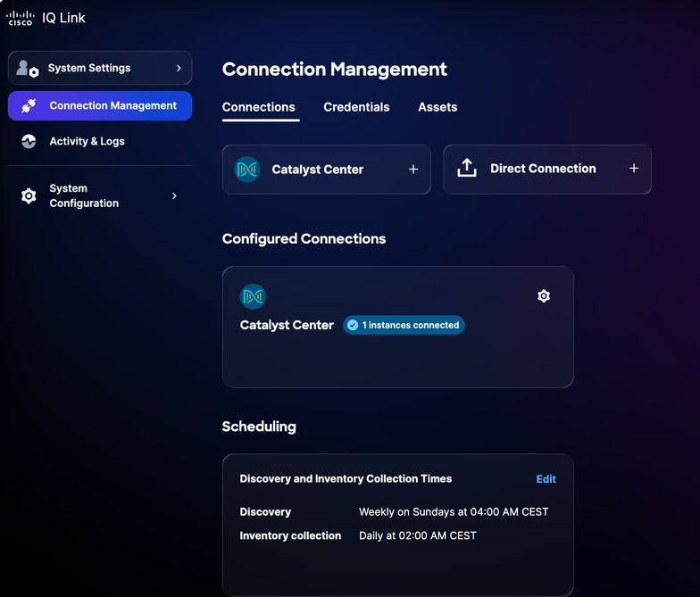Screen dimensions: 700x597
Task: Add a Direct Connection with plus
Action: (634, 168)
